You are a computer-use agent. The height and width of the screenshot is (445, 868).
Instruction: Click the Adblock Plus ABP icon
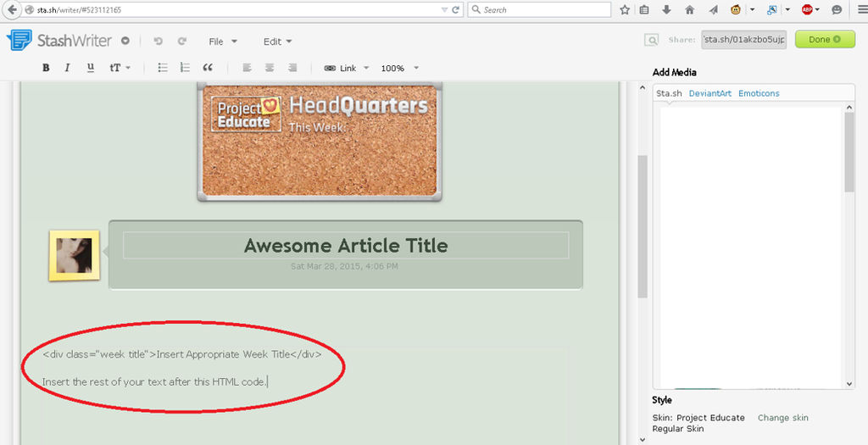(807, 9)
